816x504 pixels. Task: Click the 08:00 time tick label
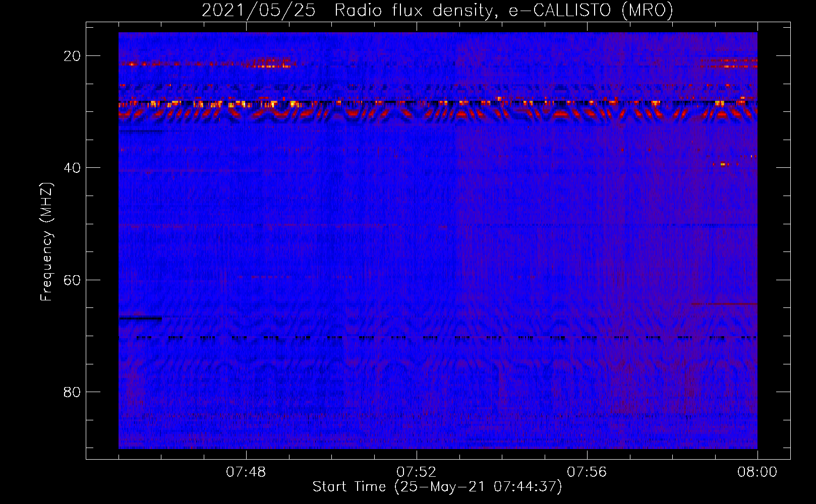pos(757,472)
